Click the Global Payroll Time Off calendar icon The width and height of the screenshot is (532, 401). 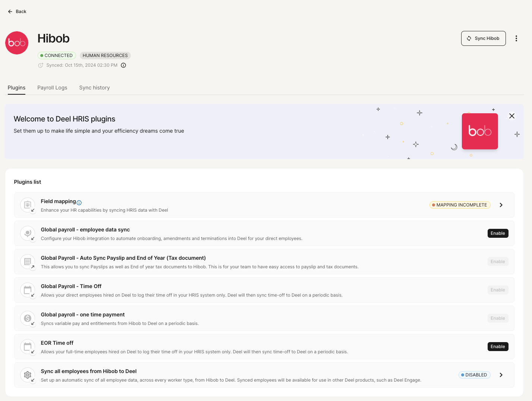(28, 290)
